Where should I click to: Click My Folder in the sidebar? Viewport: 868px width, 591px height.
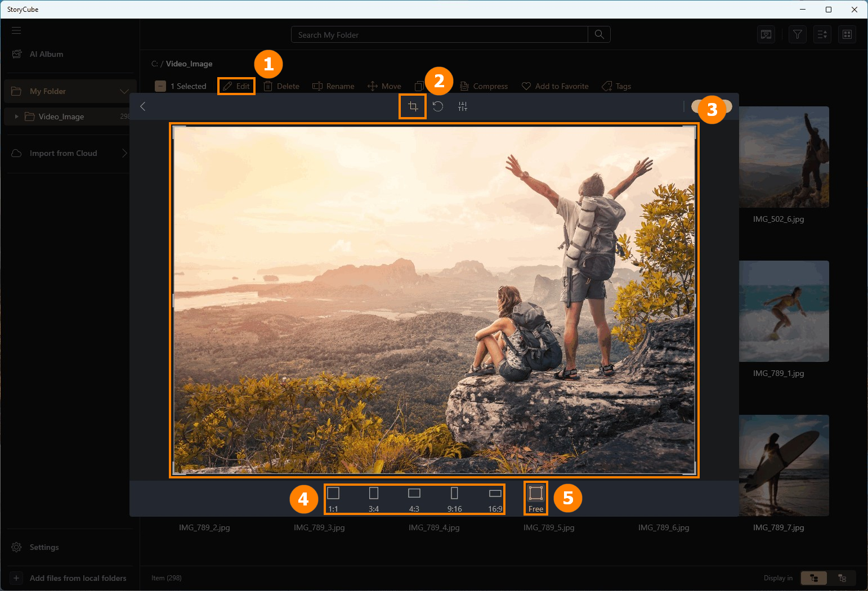[x=48, y=91]
